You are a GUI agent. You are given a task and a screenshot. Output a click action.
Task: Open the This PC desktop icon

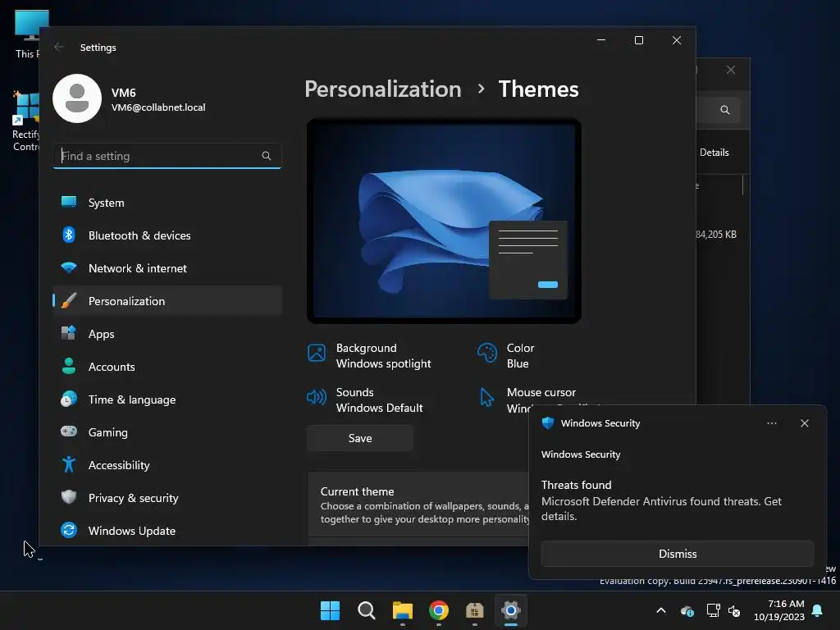click(27, 33)
